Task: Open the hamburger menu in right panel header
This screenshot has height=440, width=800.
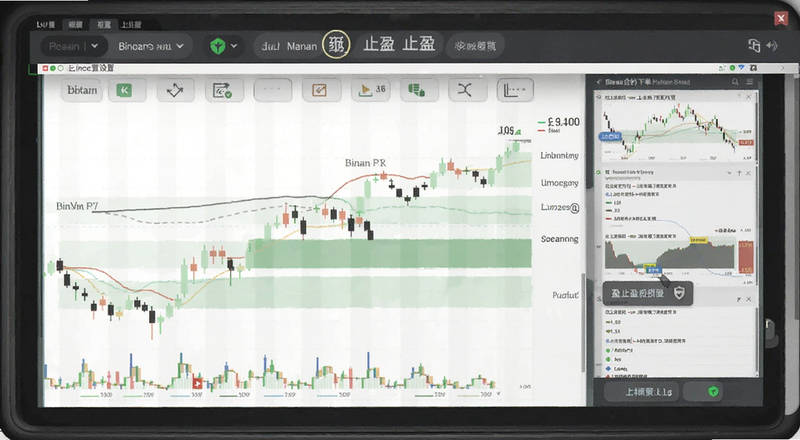Action: coord(749,82)
